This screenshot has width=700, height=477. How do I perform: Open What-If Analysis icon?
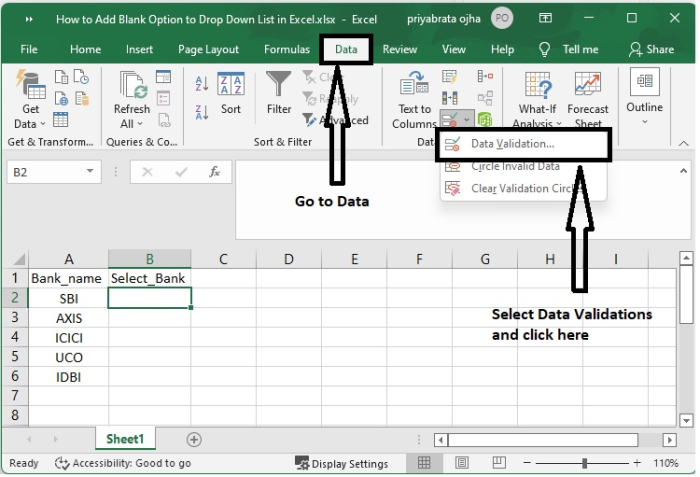538,85
